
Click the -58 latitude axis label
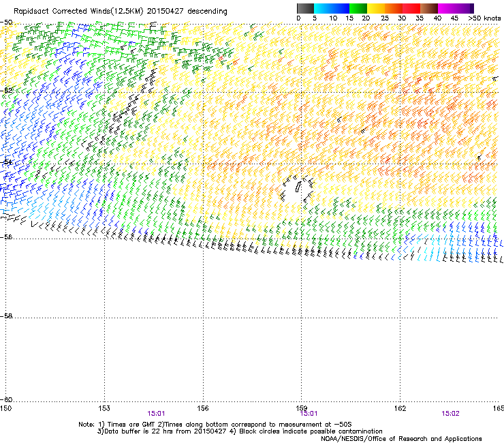point(7,316)
